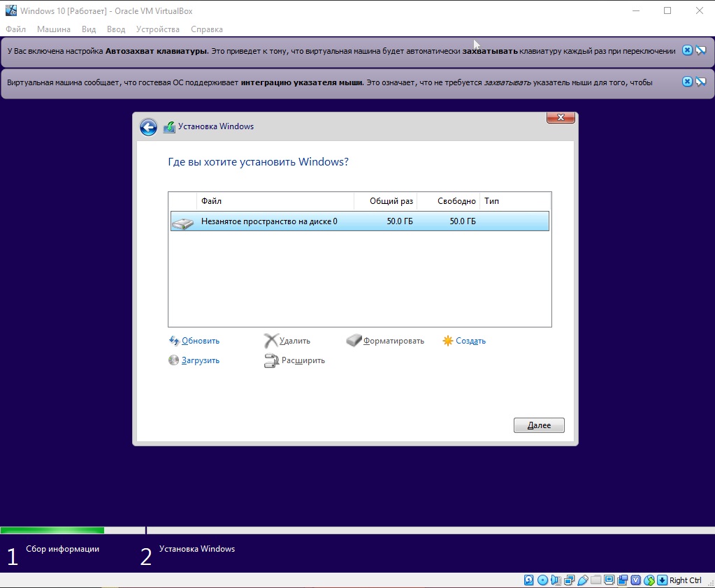715x588 pixels.
Task: Open the Машина menu
Action: click(53, 29)
